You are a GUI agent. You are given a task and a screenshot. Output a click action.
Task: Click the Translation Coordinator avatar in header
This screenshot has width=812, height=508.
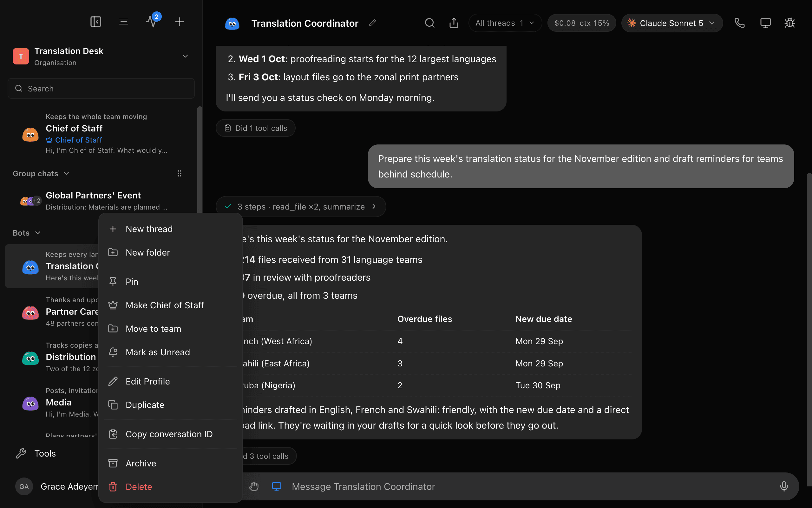(x=232, y=23)
